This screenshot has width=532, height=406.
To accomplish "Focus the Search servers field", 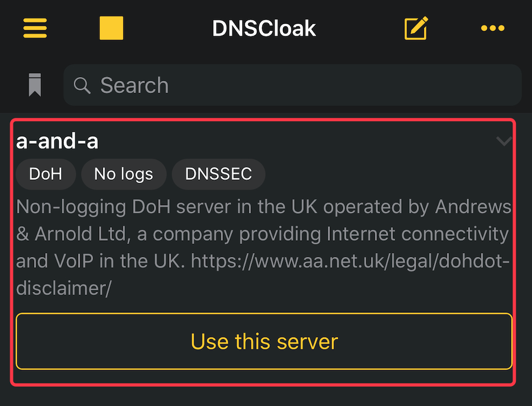I will coord(292,85).
